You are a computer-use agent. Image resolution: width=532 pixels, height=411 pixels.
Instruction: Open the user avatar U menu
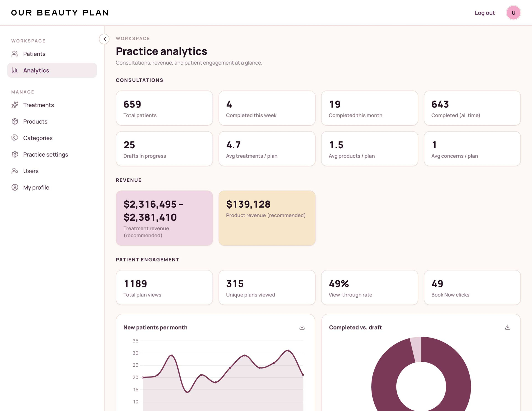[513, 13]
